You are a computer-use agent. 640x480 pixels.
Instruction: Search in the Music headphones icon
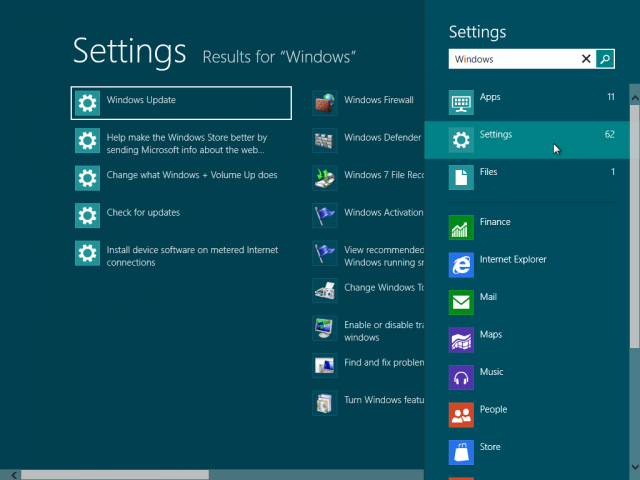click(461, 378)
